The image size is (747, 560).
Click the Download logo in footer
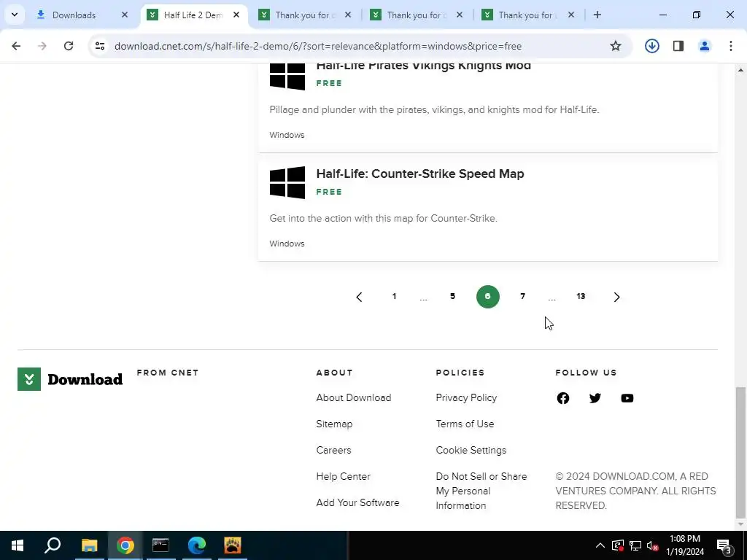click(70, 379)
